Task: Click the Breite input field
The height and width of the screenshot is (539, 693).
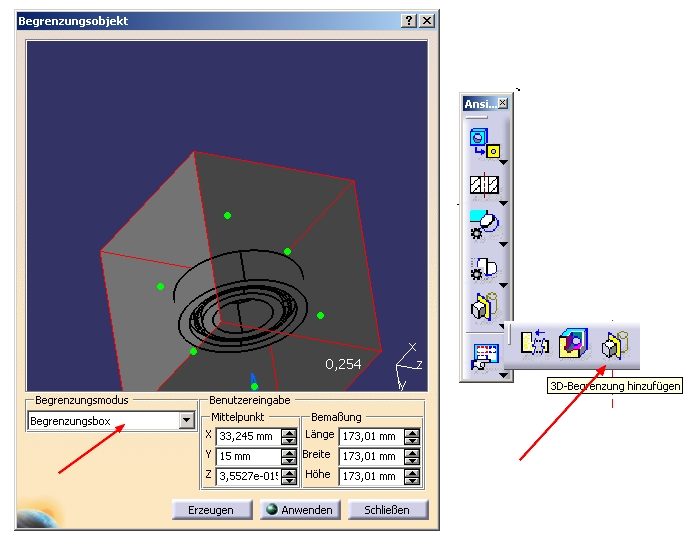Action: 371,456
